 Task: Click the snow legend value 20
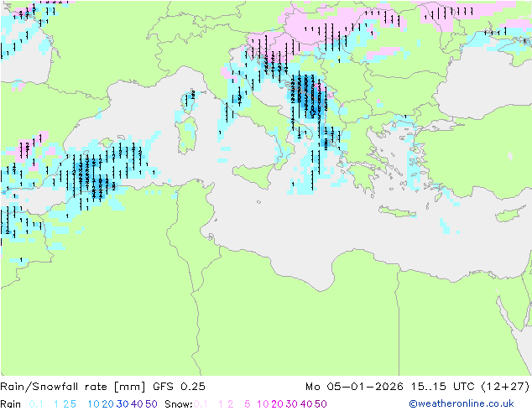[x=277, y=404]
